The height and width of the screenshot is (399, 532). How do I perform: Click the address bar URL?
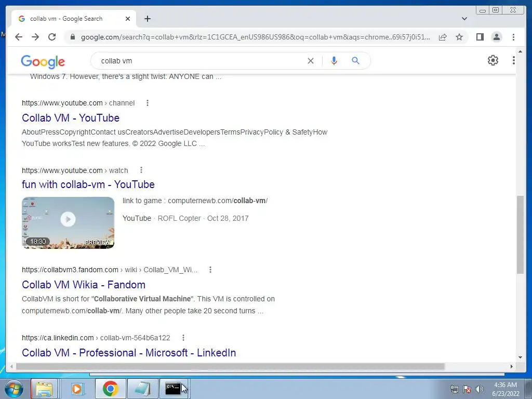pyautogui.click(x=255, y=37)
